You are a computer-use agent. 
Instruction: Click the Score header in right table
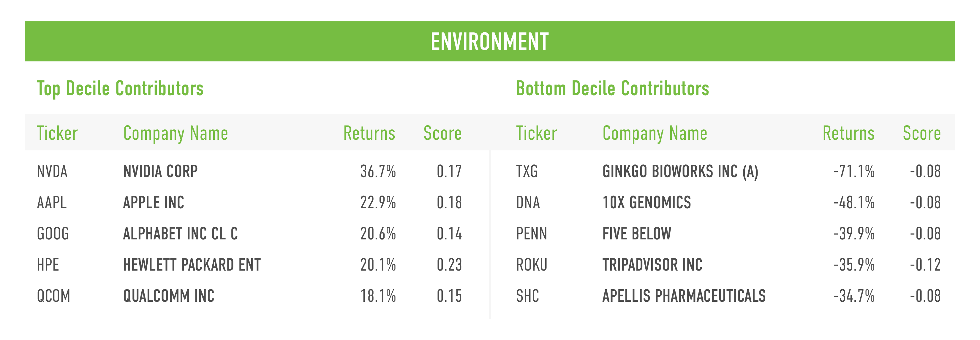coord(922,133)
